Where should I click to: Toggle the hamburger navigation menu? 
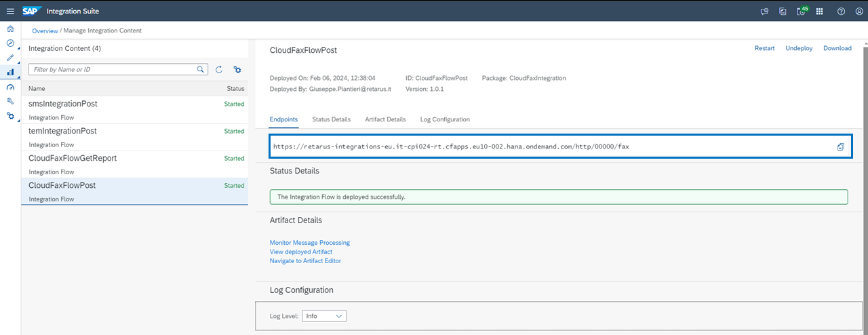click(x=10, y=11)
